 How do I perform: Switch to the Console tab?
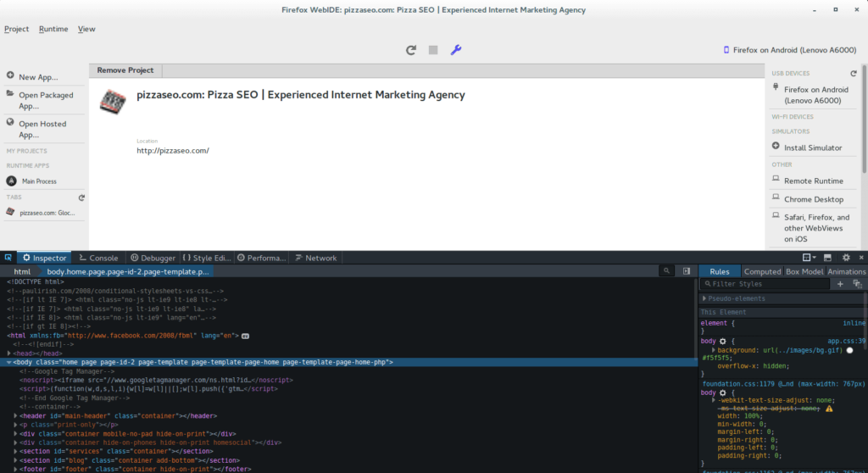(98, 258)
